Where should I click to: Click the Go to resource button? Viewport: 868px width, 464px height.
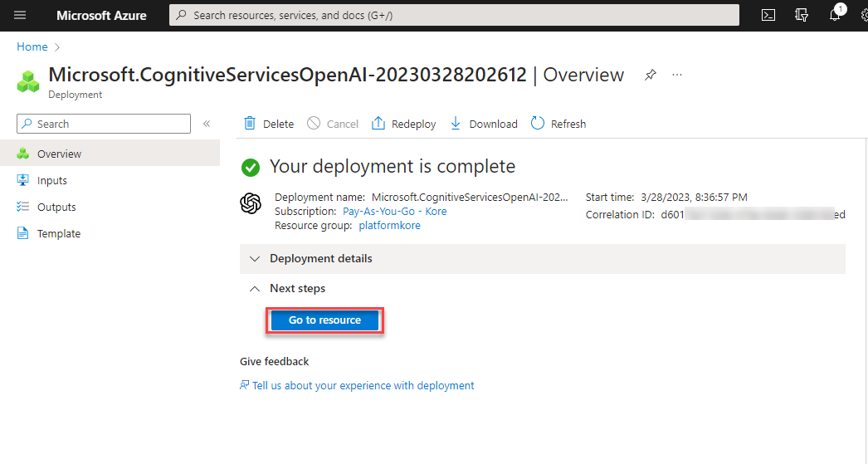324,320
